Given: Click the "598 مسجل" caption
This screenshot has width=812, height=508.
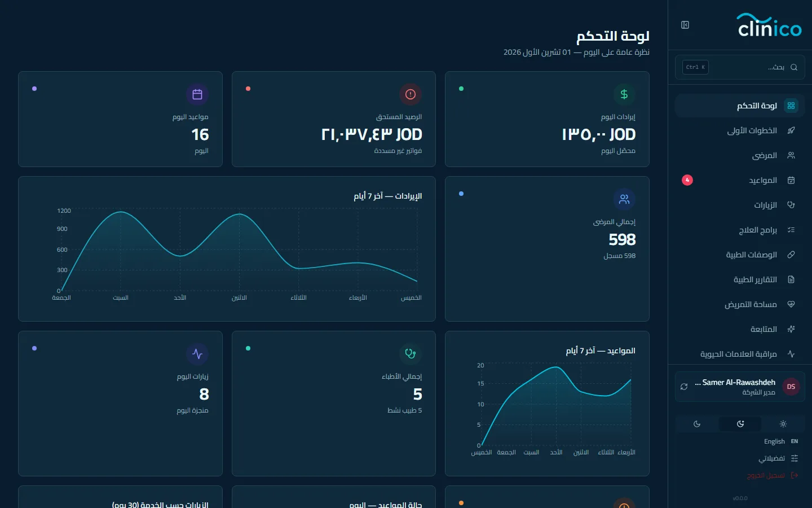Looking at the screenshot, I should pyautogui.click(x=620, y=256).
